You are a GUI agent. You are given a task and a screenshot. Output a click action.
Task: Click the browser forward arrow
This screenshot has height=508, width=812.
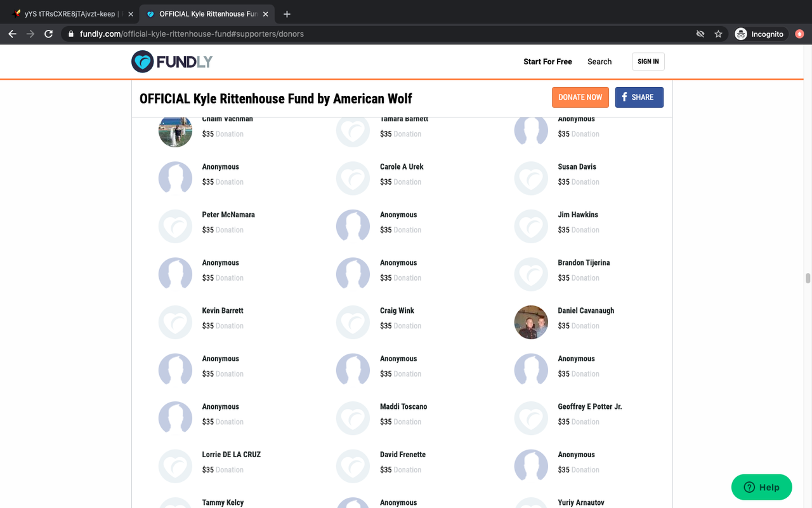[30, 34]
